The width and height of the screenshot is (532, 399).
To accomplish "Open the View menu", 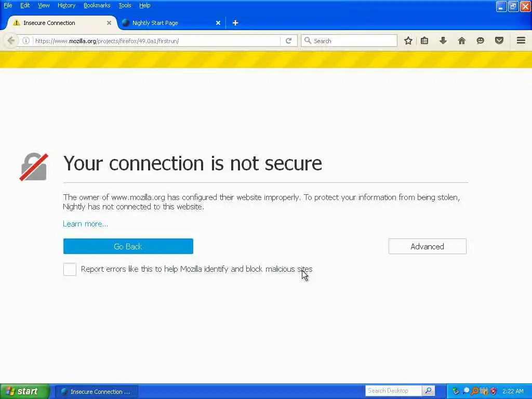I will [44, 5].
